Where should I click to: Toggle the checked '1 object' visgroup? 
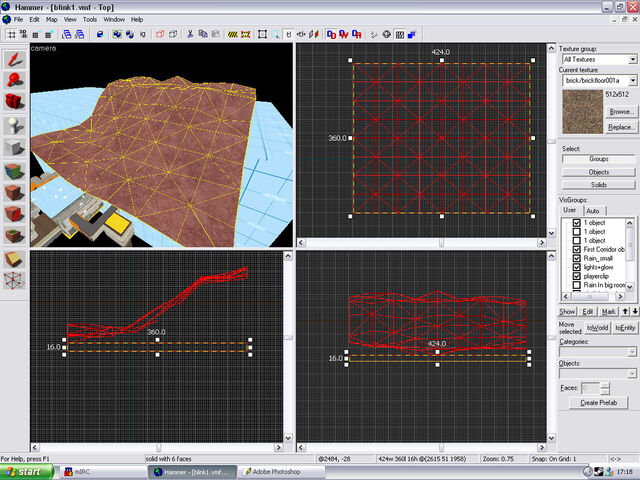tap(577, 223)
